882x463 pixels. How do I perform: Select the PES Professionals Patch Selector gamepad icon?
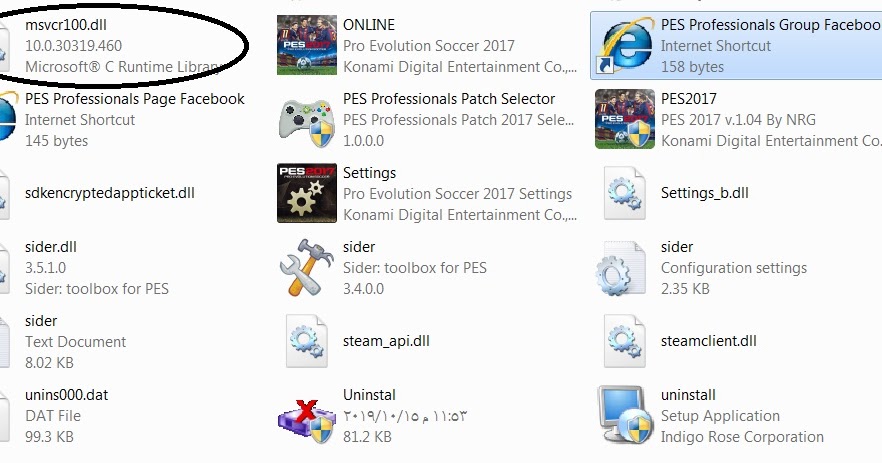click(x=307, y=119)
